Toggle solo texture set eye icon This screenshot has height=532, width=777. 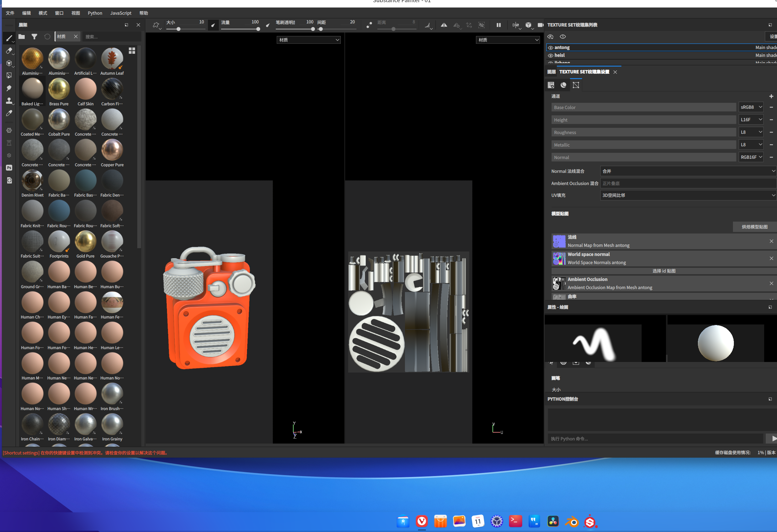(x=563, y=37)
